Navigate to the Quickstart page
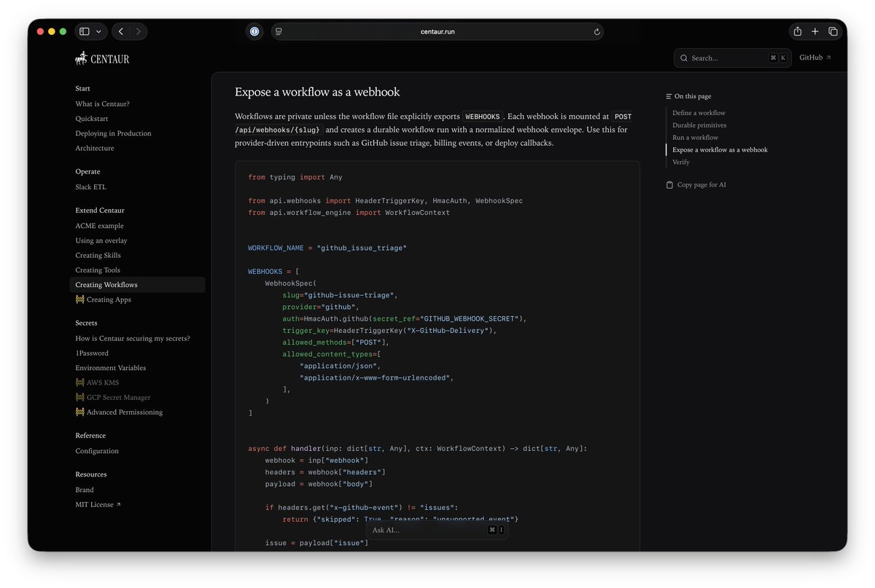 tap(92, 119)
